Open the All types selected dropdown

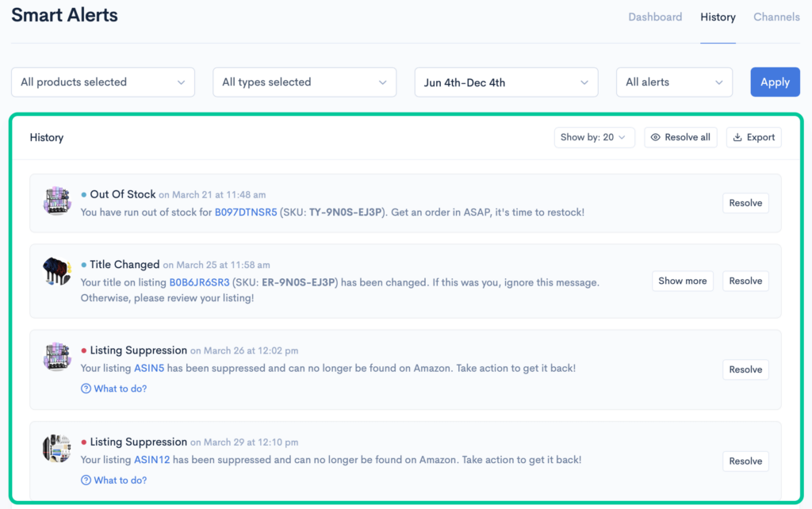pos(304,82)
